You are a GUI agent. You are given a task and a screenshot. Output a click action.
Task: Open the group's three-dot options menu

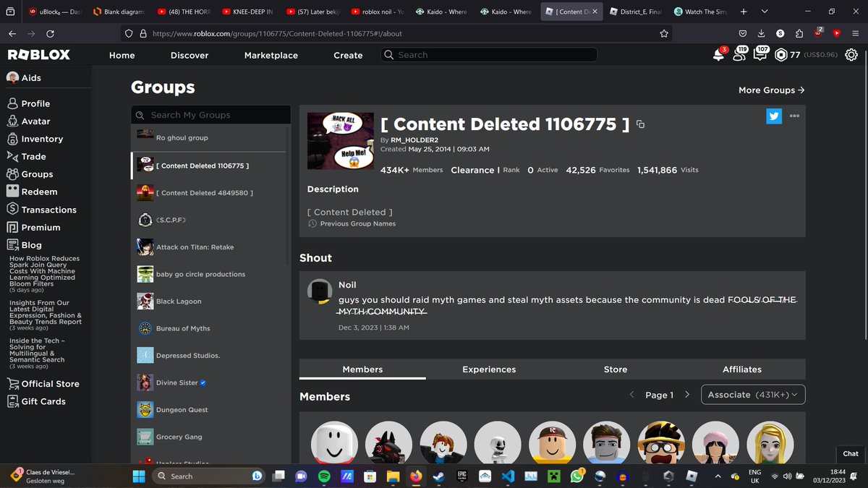(x=794, y=116)
